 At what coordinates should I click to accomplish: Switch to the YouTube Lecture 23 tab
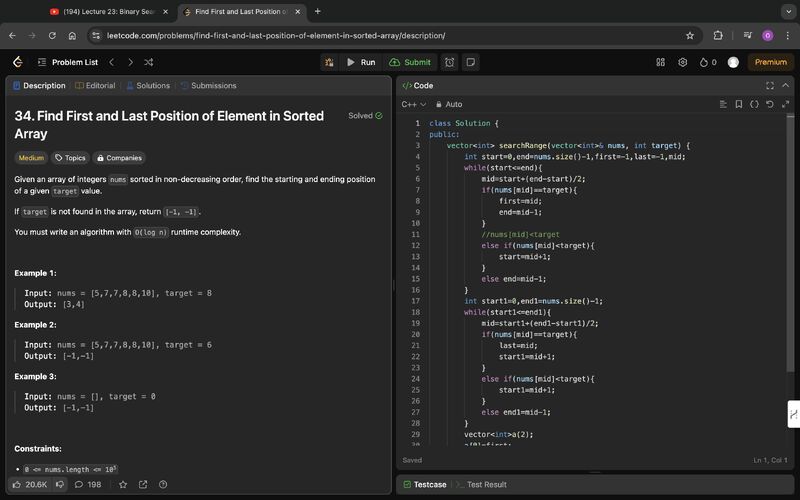point(109,11)
